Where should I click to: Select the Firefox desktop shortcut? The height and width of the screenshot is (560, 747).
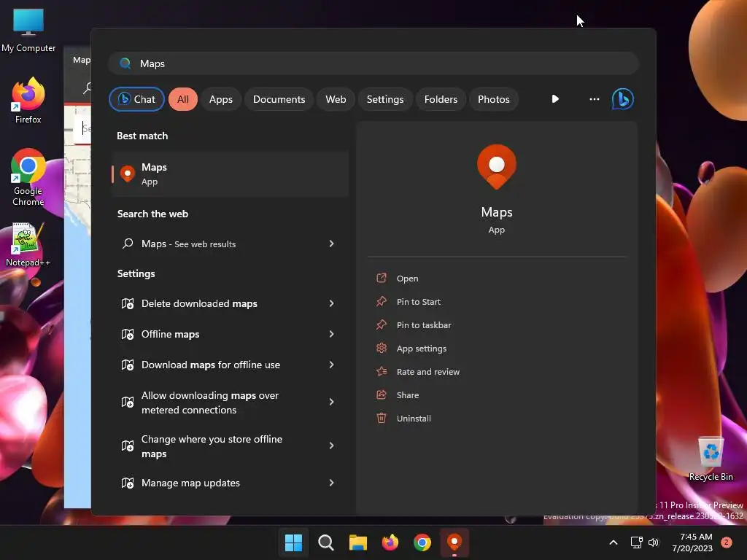click(x=28, y=101)
